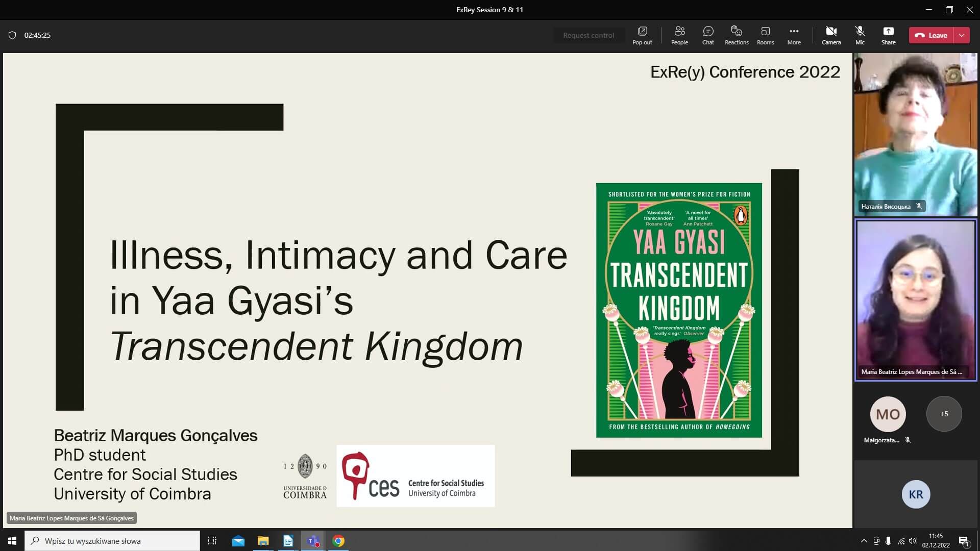Open File Explorer from taskbar

point(263,541)
